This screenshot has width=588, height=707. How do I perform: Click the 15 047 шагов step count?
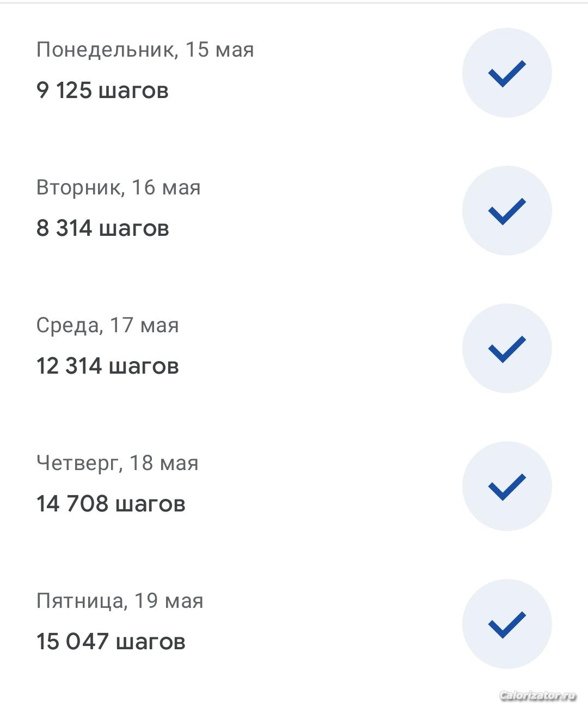(111, 642)
